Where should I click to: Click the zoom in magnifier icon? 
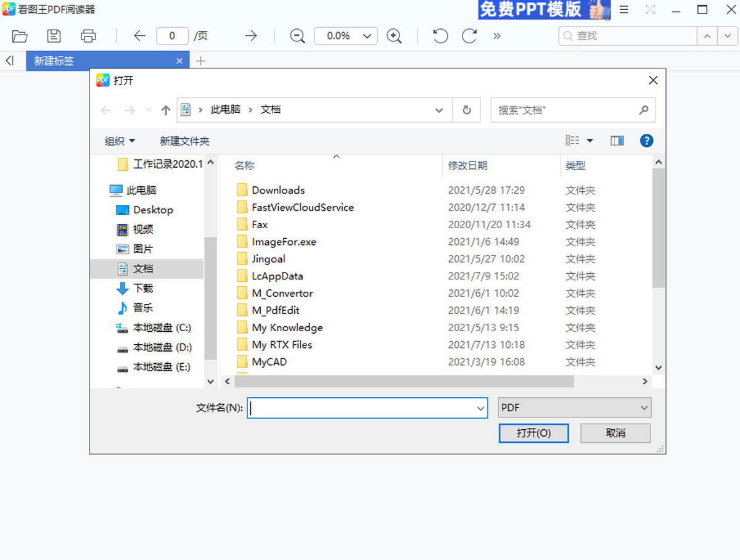(x=394, y=36)
